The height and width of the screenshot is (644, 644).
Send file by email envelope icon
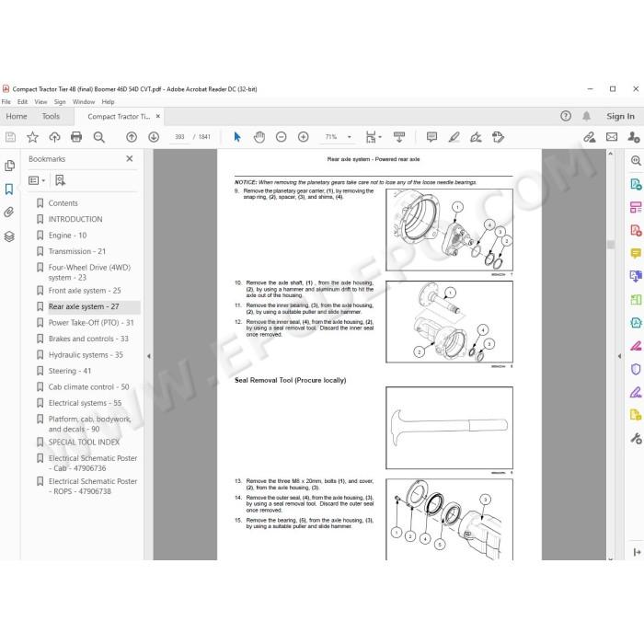(612, 137)
